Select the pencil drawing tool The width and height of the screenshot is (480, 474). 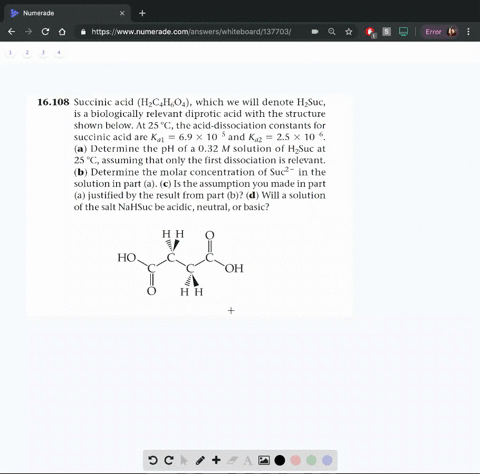pos(200,460)
